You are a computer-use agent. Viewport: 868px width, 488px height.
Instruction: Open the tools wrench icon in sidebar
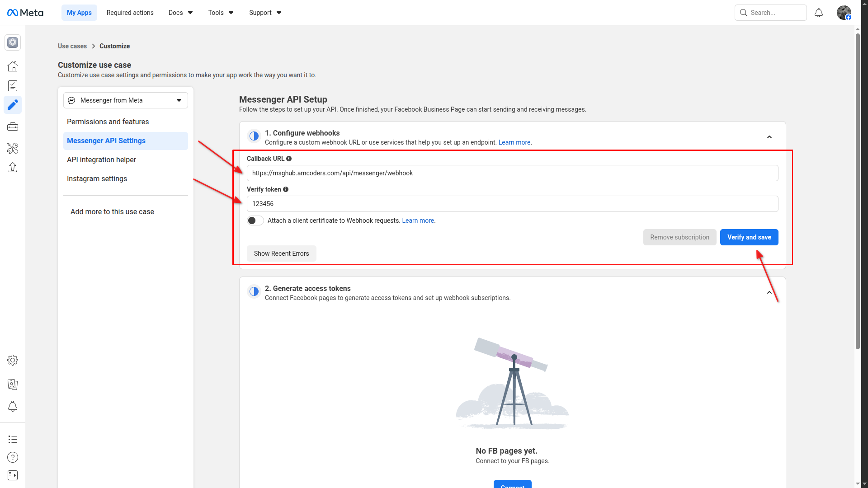[13, 148]
